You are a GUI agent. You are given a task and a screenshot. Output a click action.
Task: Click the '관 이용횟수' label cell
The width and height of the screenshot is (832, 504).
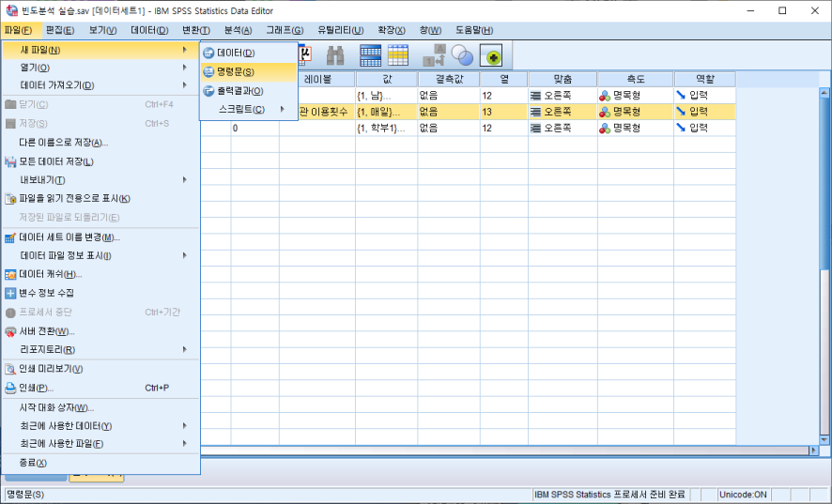tap(325, 112)
